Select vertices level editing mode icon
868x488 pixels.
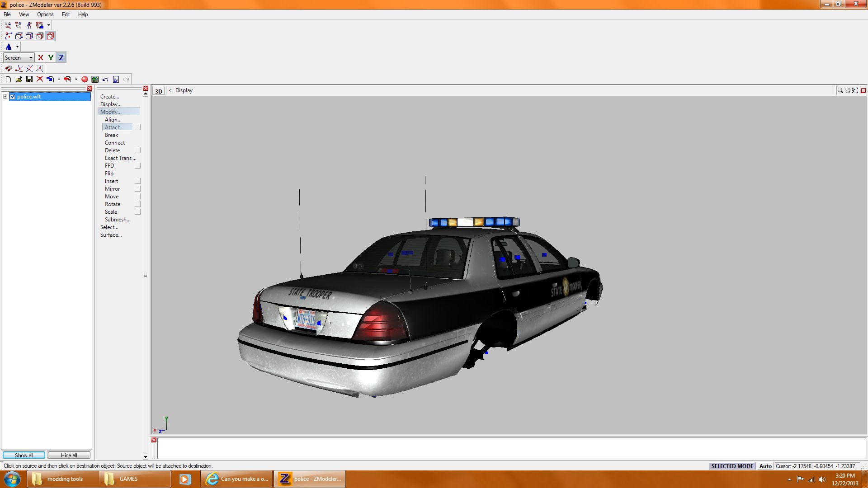pos(8,36)
